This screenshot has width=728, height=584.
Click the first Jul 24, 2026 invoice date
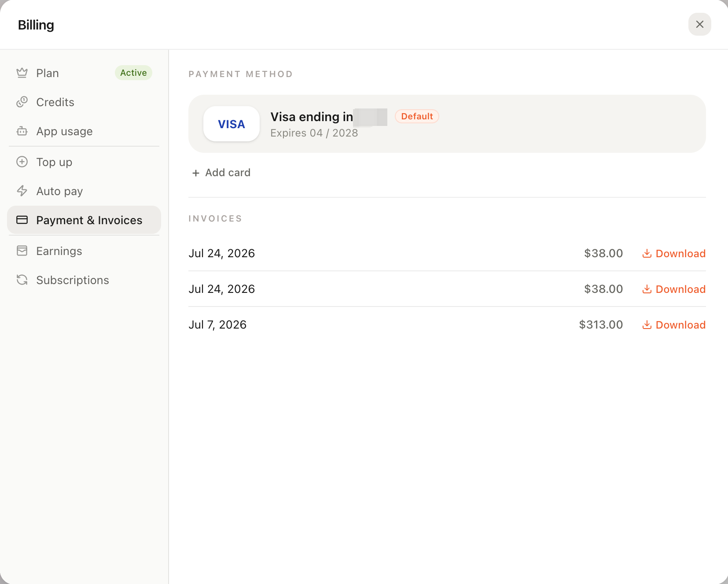click(x=222, y=253)
